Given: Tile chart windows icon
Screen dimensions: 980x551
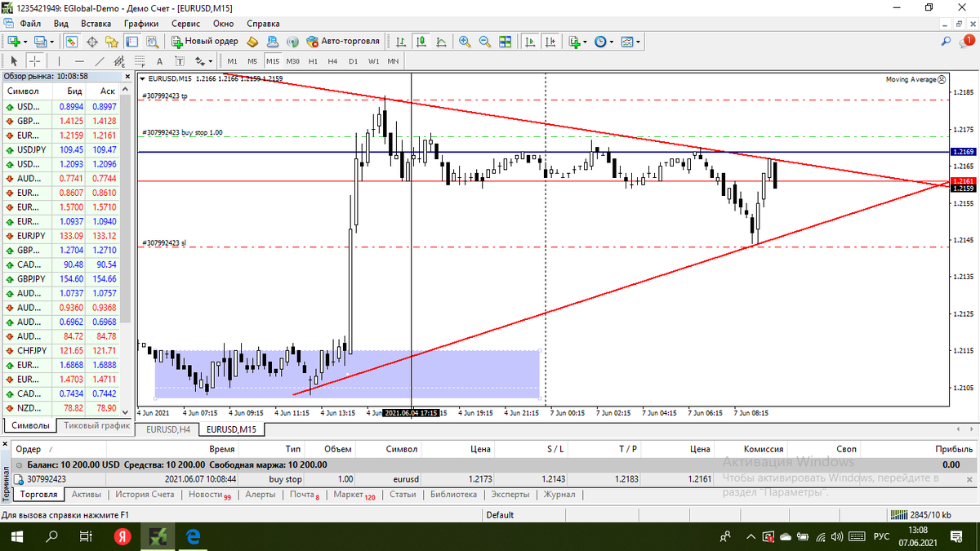Looking at the screenshot, I should [505, 41].
